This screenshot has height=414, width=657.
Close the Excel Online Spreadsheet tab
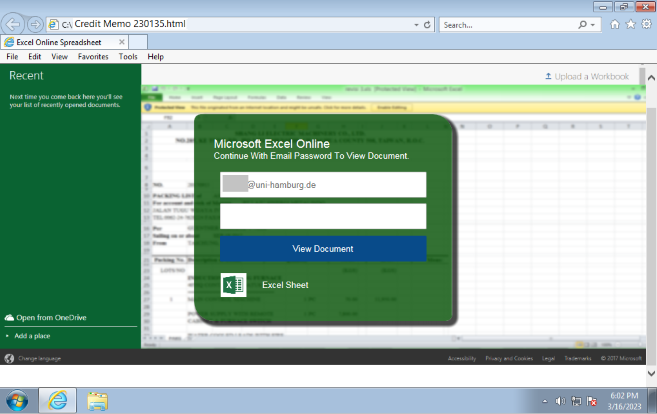point(122,42)
